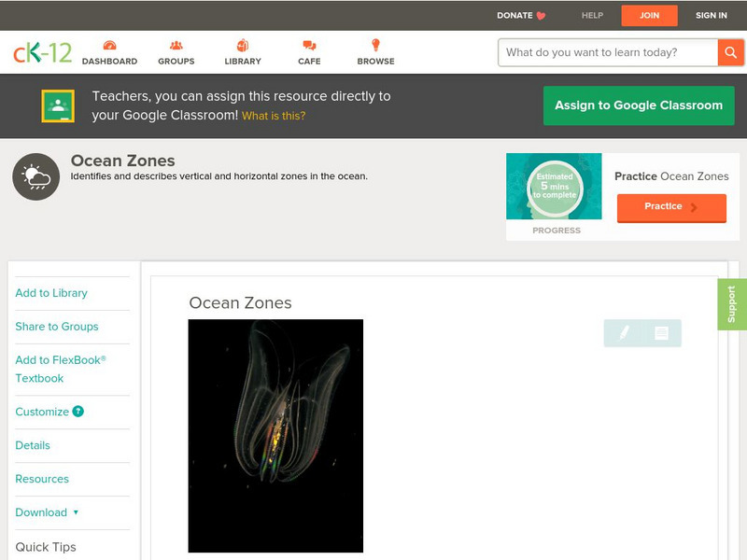Open the green Support side tab

click(732, 304)
